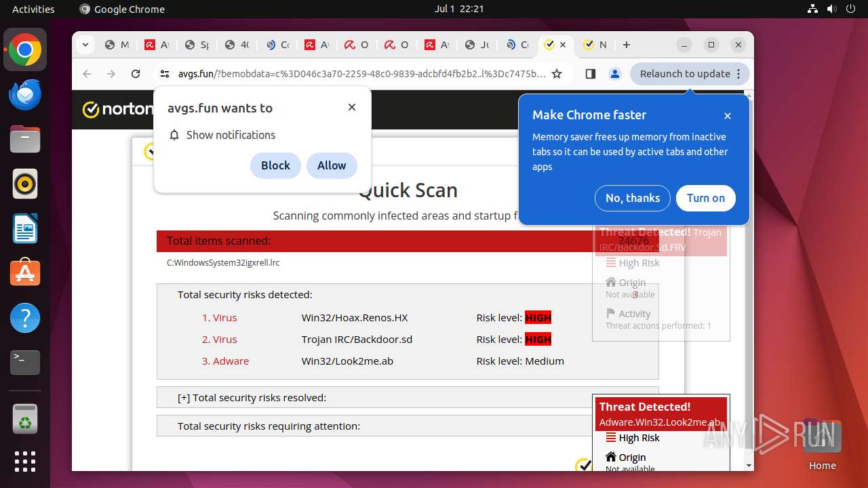Allow notifications from avgs.fun
868x488 pixels.
(x=332, y=165)
